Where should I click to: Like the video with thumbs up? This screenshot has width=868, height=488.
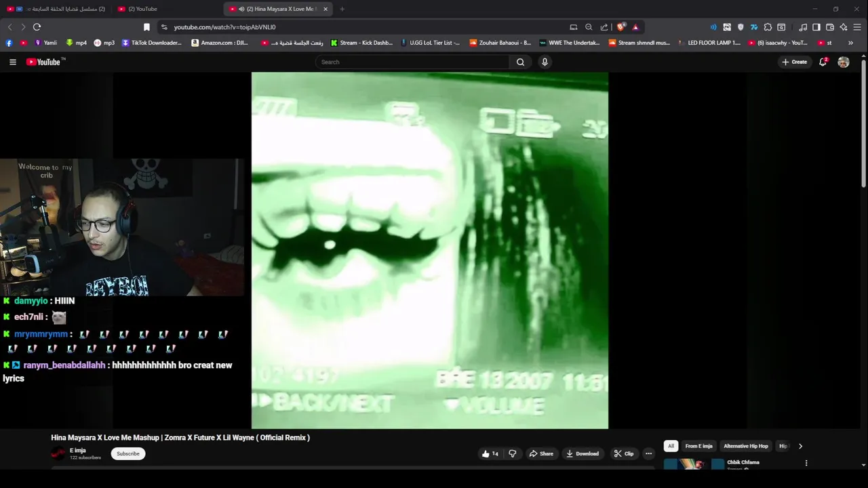[490, 453]
